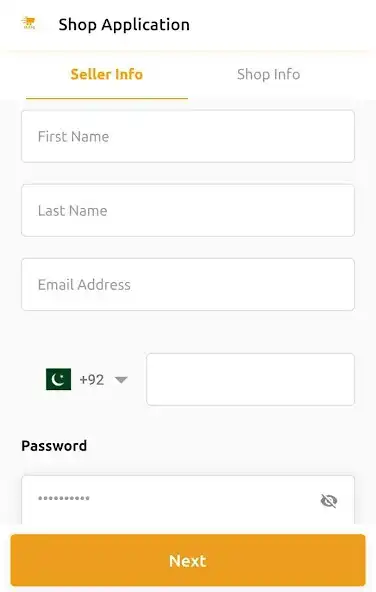Expand the country code dropdown arrow
The width and height of the screenshot is (376, 592).
[121, 379]
